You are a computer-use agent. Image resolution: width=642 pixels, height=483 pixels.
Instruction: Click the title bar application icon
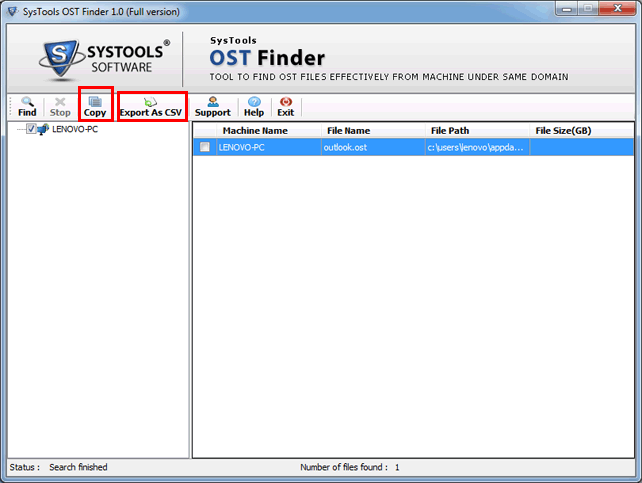pos(13,11)
